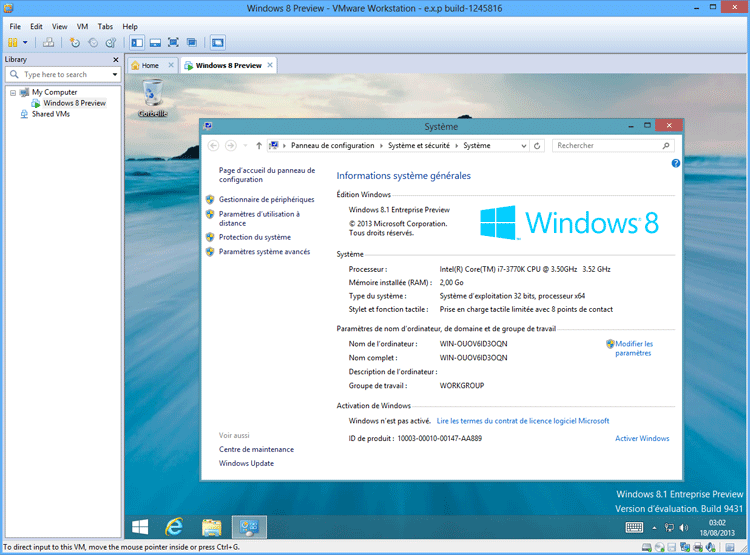Refresh the Système window
The image size is (750, 555).
coord(537,145)
